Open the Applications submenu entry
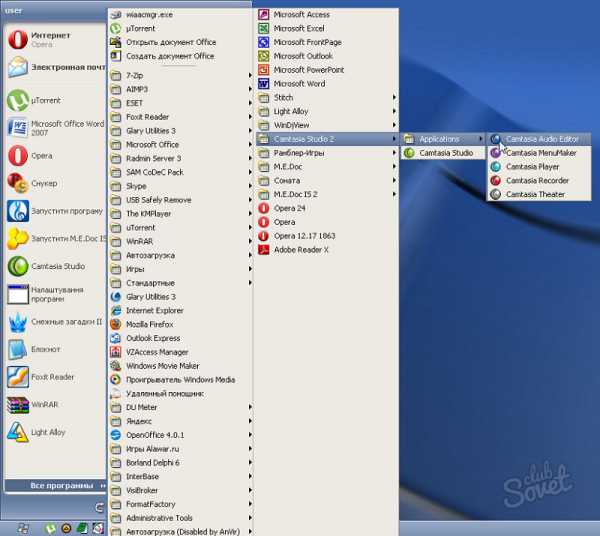This screenshot has height=536, width=600. coord(443,139)
